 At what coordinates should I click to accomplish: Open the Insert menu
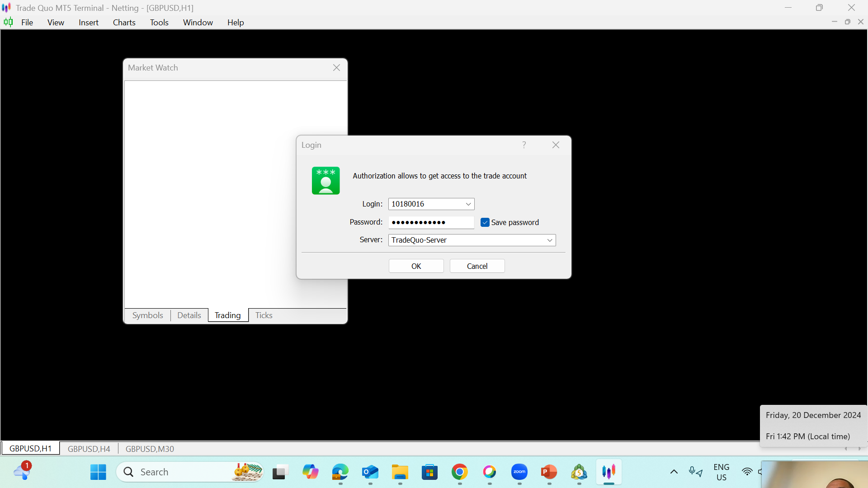click(x=88, y=23)
